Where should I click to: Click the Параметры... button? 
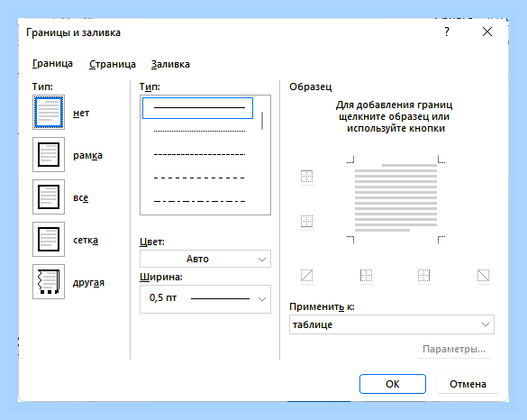[x=454, y=349]
